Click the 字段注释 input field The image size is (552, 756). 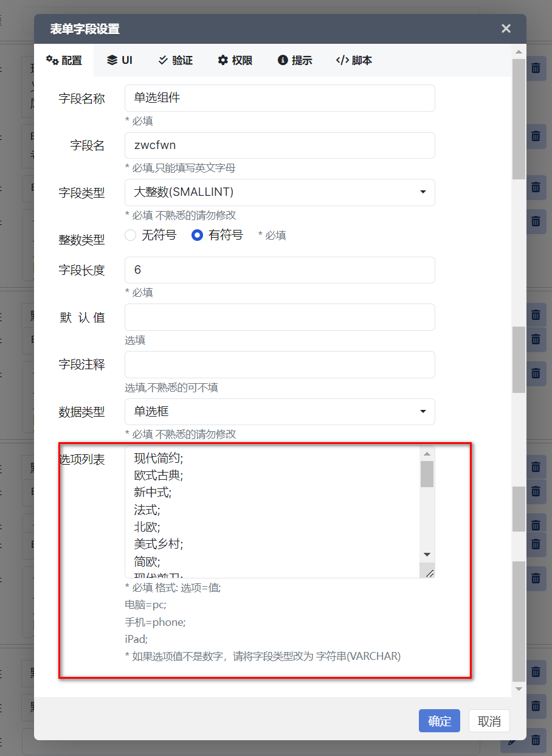[x=280, y=364]
